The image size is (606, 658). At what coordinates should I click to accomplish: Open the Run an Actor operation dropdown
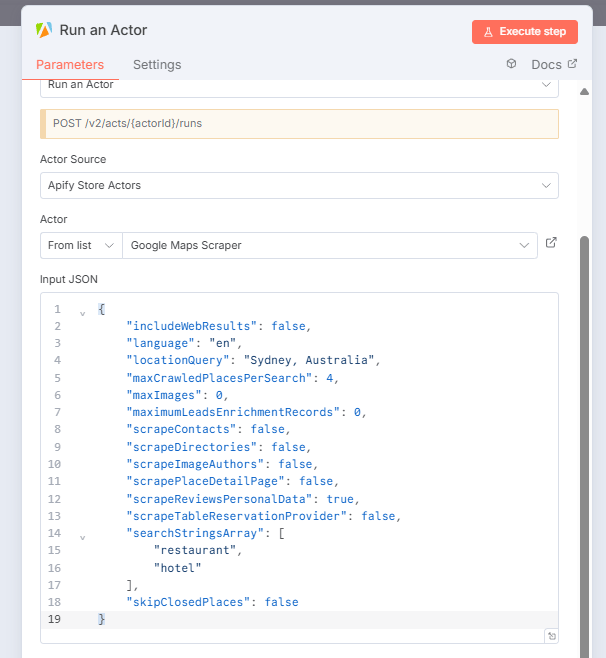click(299, 87)
